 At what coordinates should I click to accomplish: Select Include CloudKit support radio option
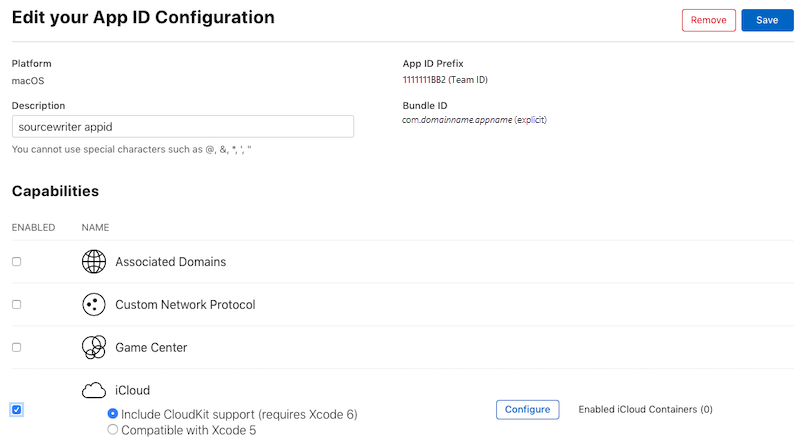point(113,414)
